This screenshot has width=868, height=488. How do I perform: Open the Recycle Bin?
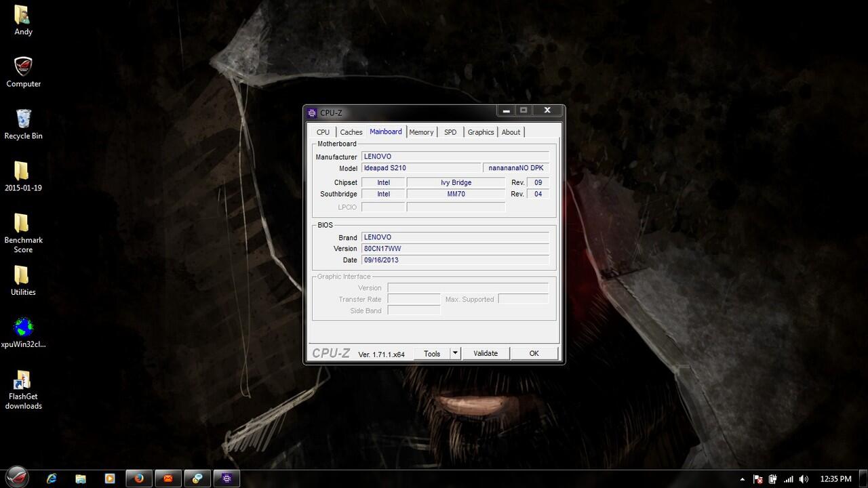coord(23,125)
